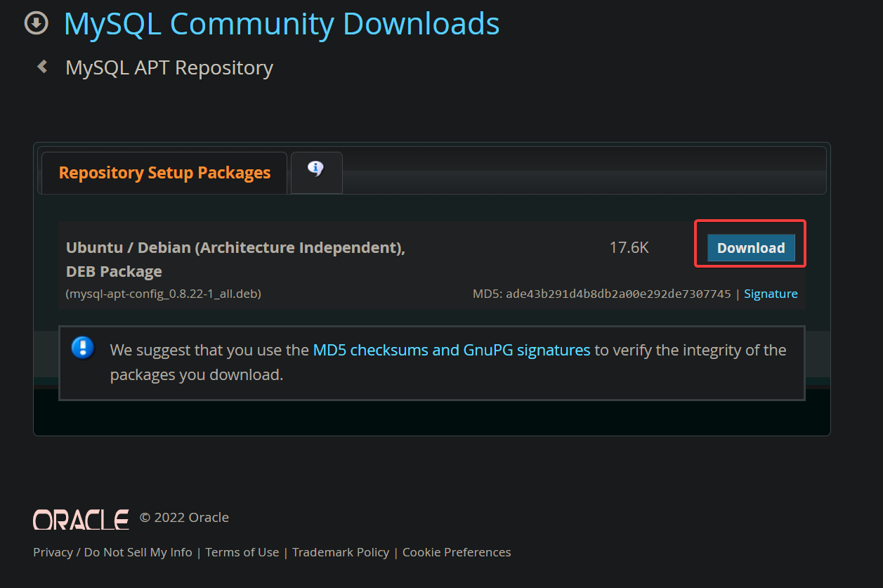Click the Ubuntu / Debian DEB Package title

click(235, 259)
